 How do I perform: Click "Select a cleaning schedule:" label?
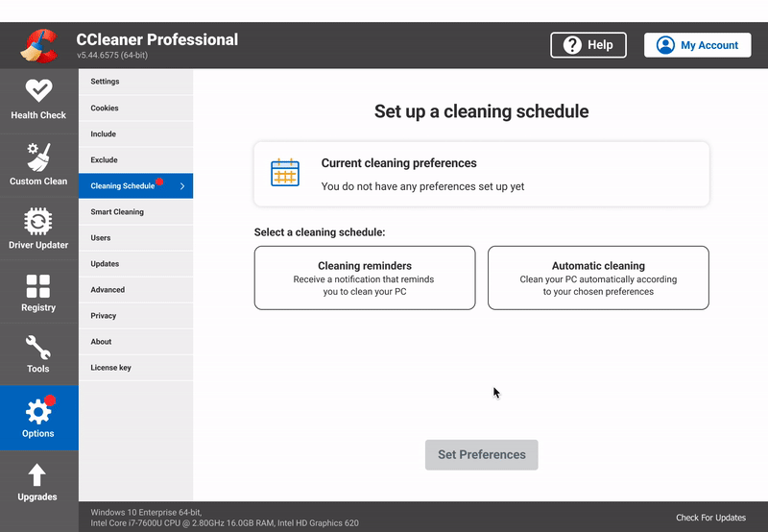pos(320,232)
